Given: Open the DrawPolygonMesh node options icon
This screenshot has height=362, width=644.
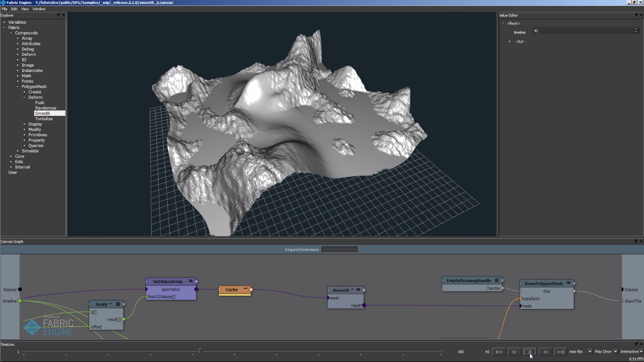Looking at the screenshot, I should [x=568, y=283].
